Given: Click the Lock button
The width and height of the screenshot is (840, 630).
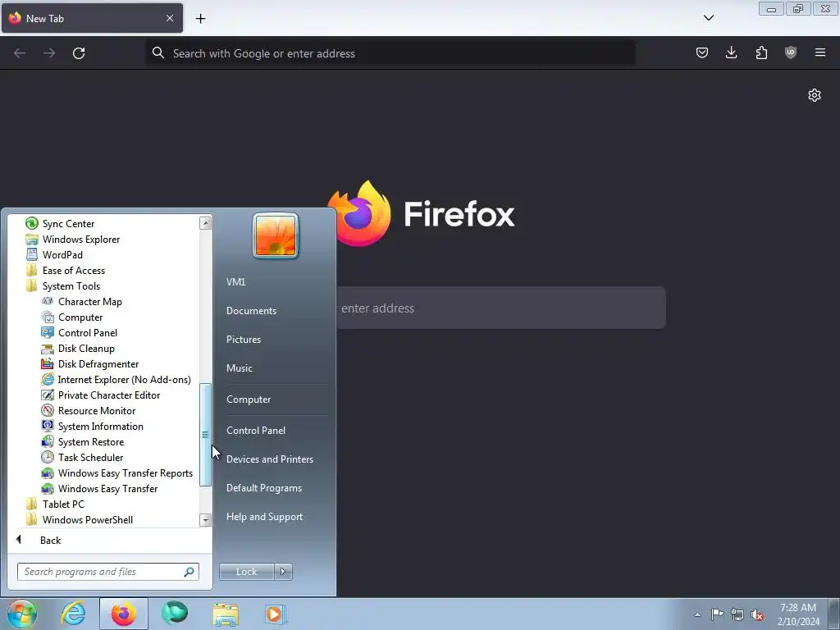Looking at the screenshot, I should (x=246, y=572).
